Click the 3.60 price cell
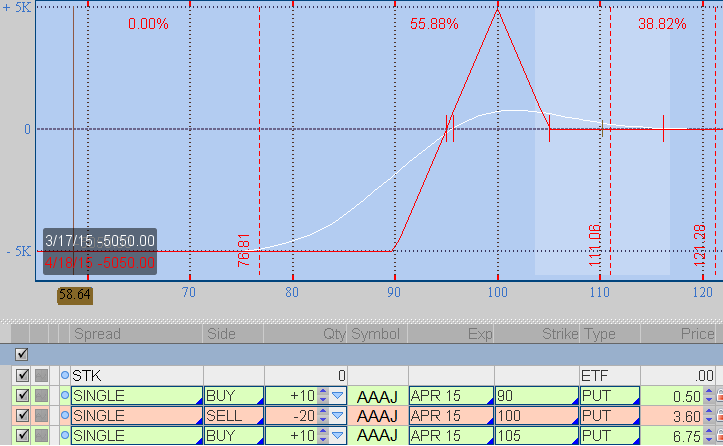Viewport: 723px width, 446px height. point(672,416)
